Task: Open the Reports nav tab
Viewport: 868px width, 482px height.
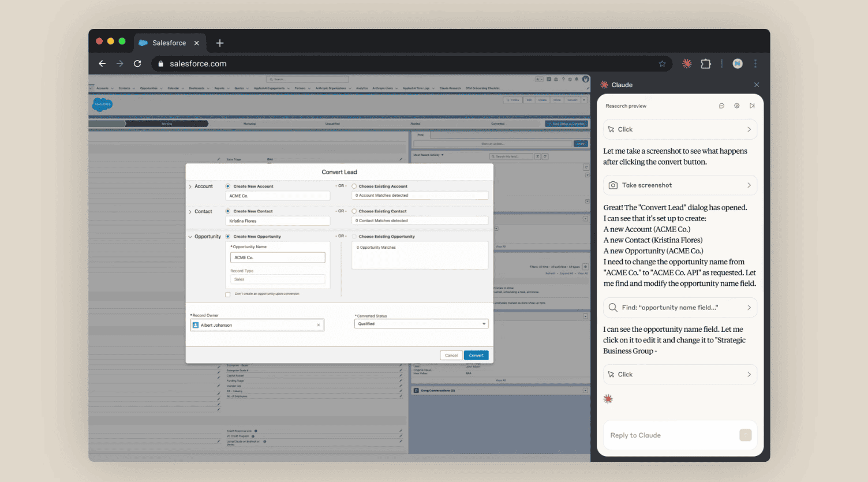Action: pos(219,88)
